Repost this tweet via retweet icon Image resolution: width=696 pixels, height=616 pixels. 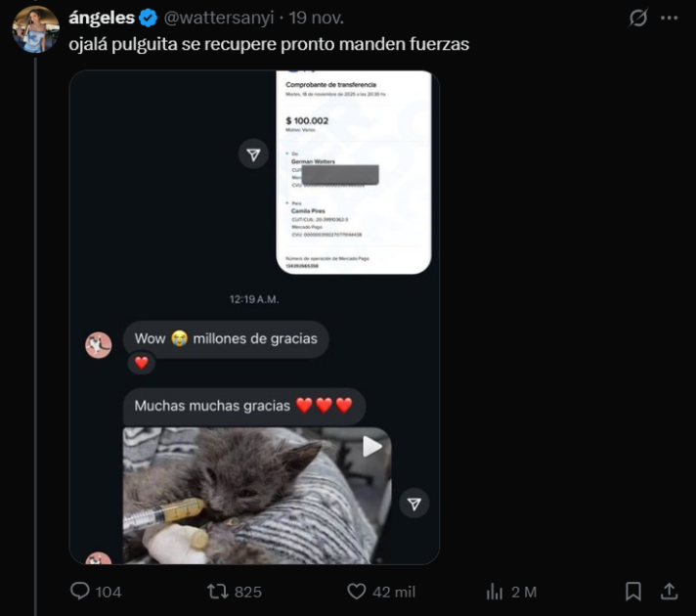coord(218,591)
